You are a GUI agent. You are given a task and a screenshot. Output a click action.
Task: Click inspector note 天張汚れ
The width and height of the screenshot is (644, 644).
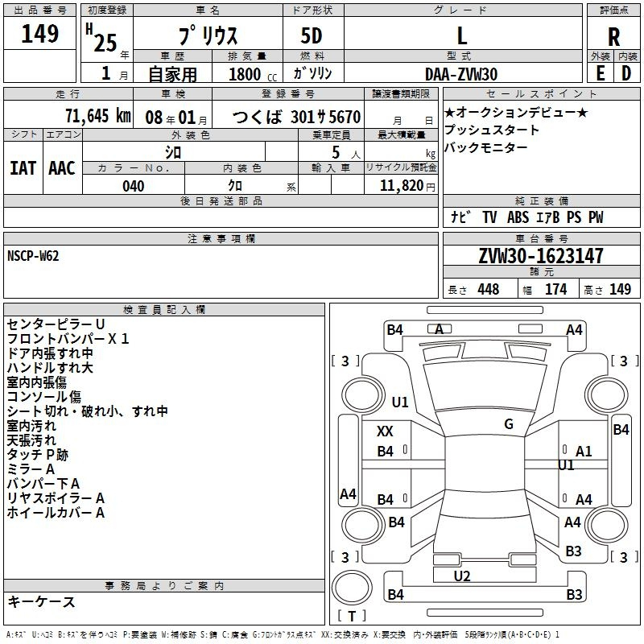[x=31, y=440]
